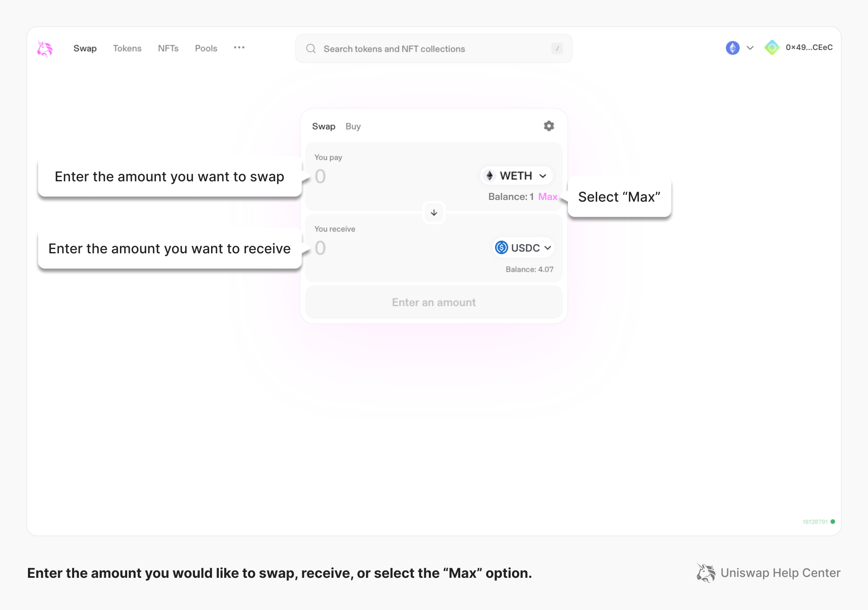The image size is (868, 610).
Task: Switch to the Buy tab
Action: (353, 126)
